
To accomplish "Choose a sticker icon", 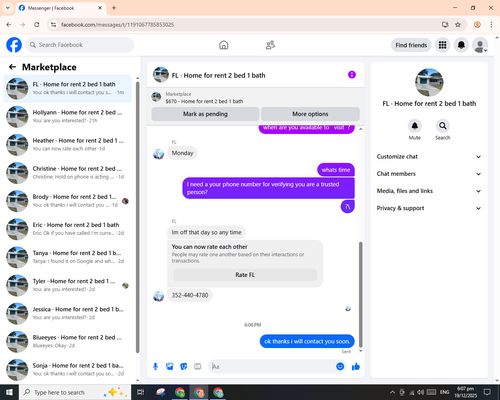I will point(184,367).
